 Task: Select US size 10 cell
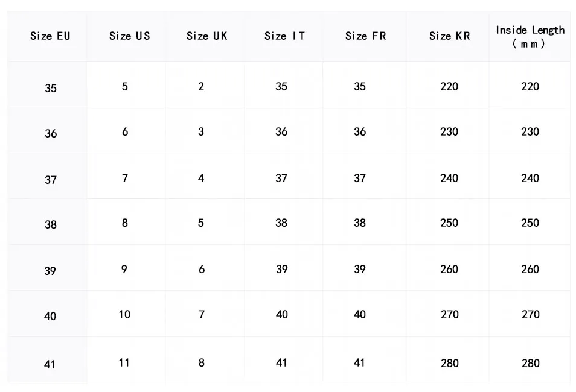pos(124,314)
